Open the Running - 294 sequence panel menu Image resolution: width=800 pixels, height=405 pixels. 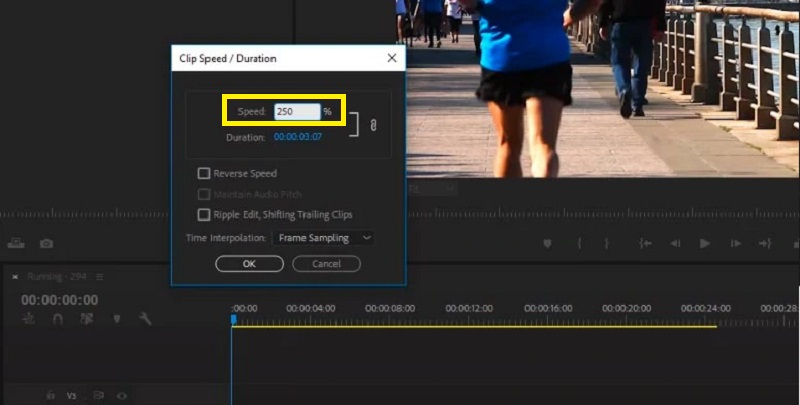(x=99, y=276)
